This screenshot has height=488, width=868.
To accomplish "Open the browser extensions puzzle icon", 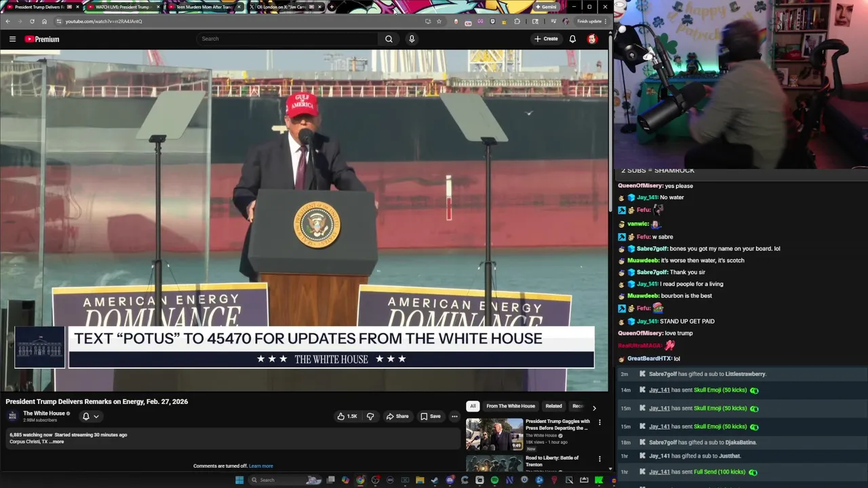I will point(517,21).
